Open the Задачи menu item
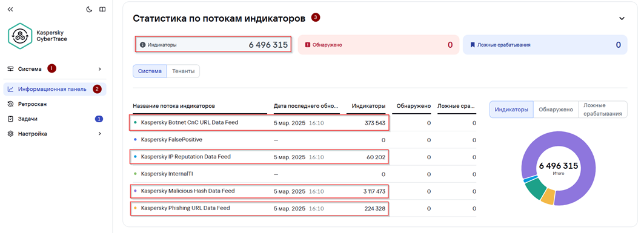Image resolution: width=644 pixels, height=233 pixels. click(x=55, y=119)
